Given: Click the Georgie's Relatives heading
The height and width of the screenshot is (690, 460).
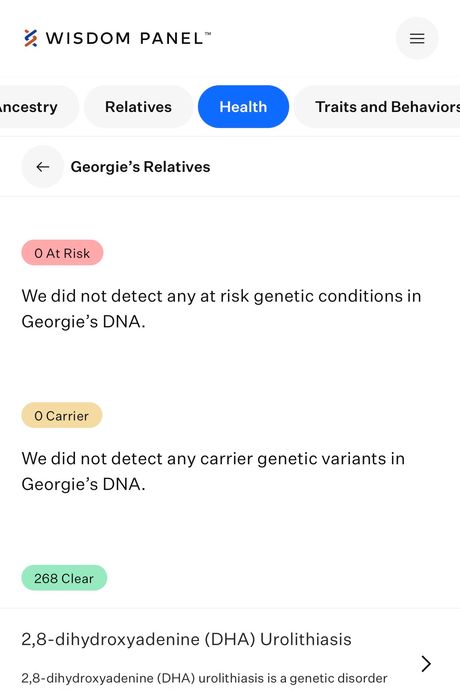Looking at the screenshot, I should pos(140,167).
